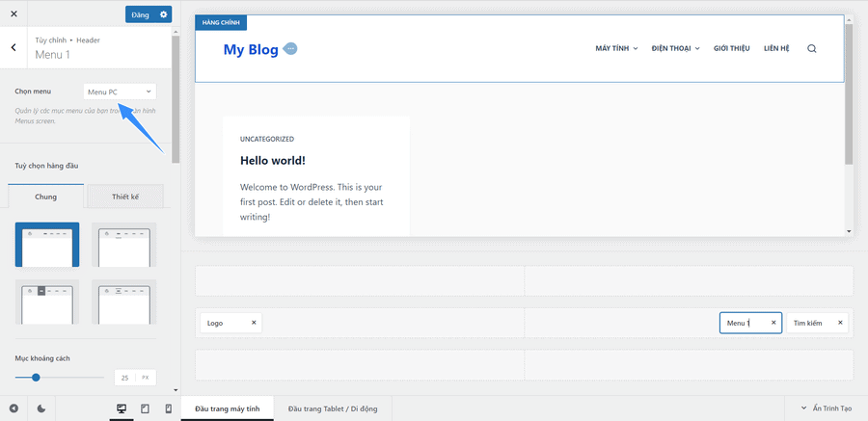Open publish settings gear icon

click(x=163, y=14)
